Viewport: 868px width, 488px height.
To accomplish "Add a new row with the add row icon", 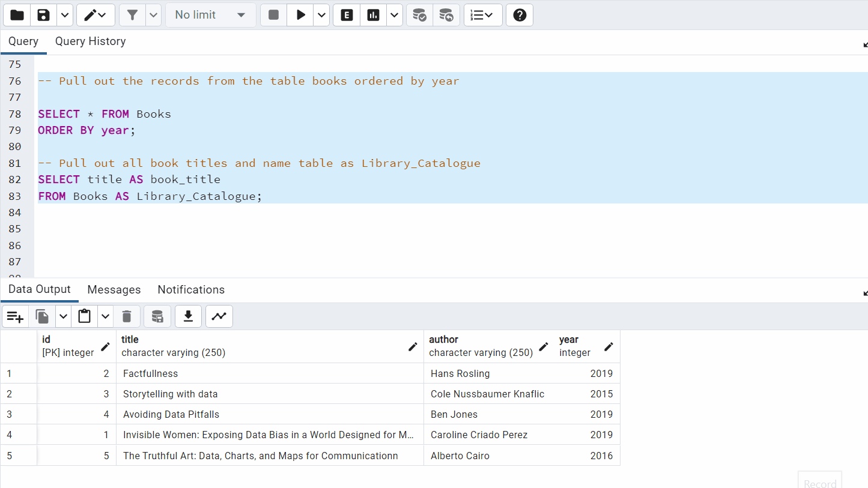I will point(15,316).
